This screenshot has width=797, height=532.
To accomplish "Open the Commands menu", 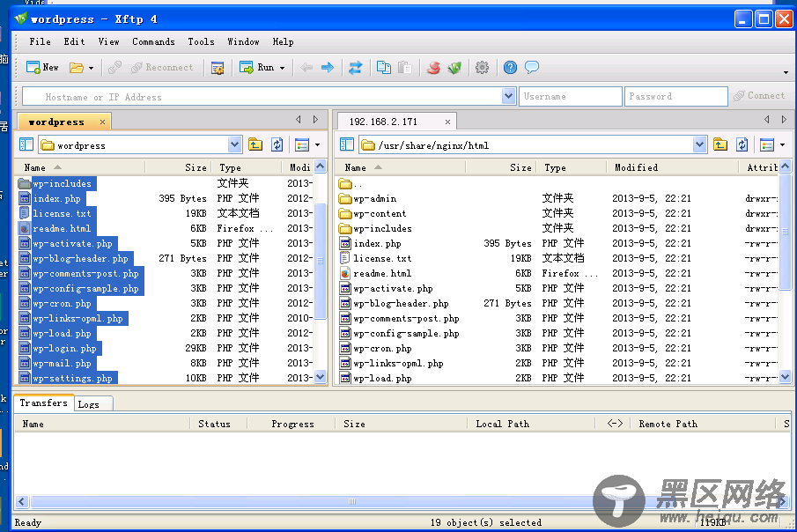I will [153, 41].
